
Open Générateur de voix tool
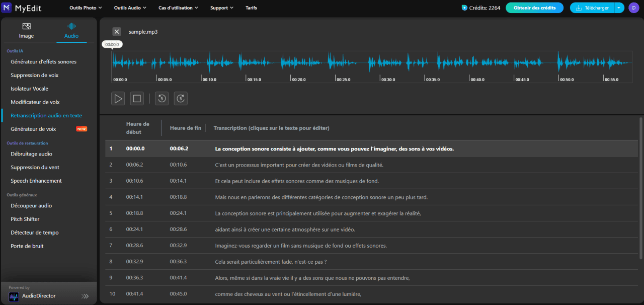tap(33, 129)
